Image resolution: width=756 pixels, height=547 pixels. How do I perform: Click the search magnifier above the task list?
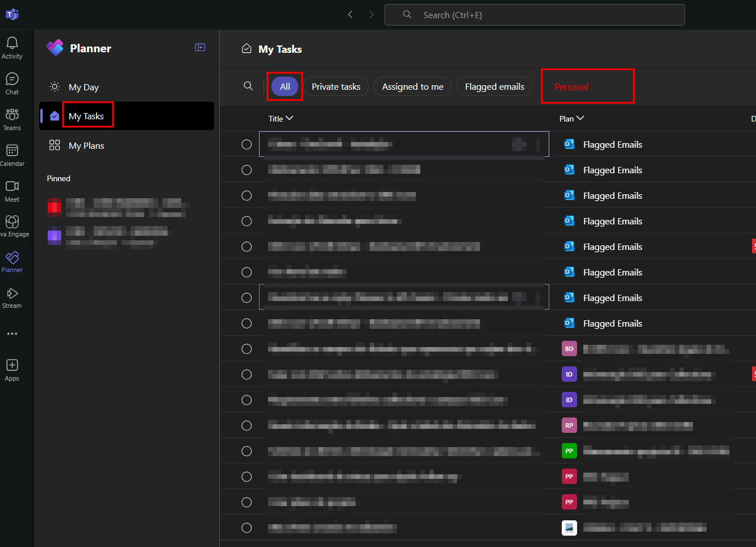(x=248, y=86)
